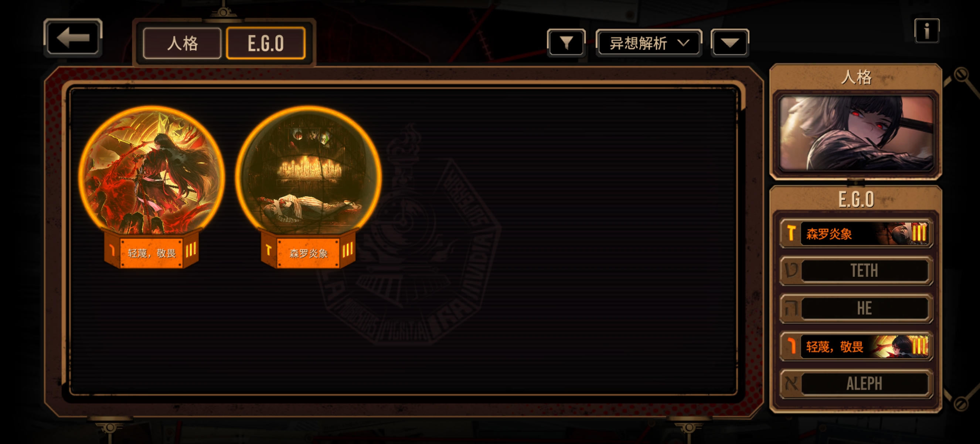
Task: Toggle sort order with triangle button
Action: point(730,43)
